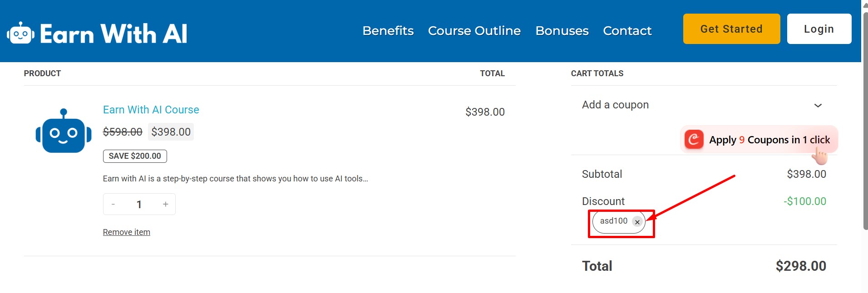Select Bonuses in the navigation bar
The image size is (868, 293).
pyautogui.click(x=562, y=31)
